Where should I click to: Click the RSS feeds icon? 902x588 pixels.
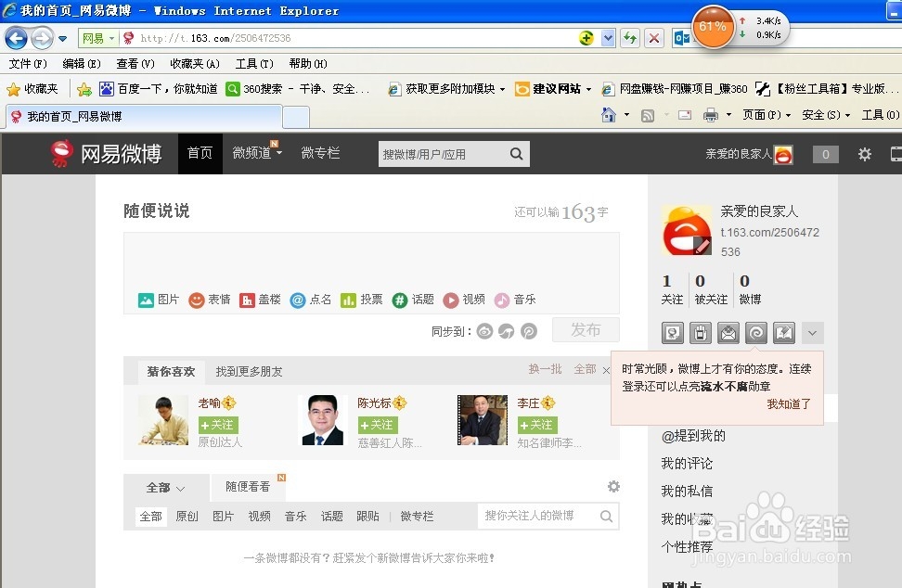(647, 116)
